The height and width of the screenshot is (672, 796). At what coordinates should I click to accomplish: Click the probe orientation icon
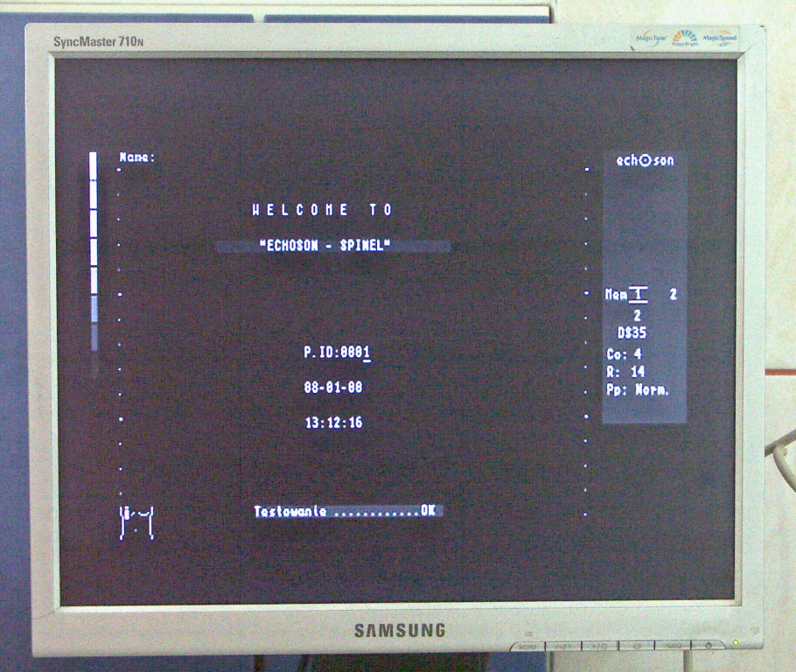coord(136,522)
